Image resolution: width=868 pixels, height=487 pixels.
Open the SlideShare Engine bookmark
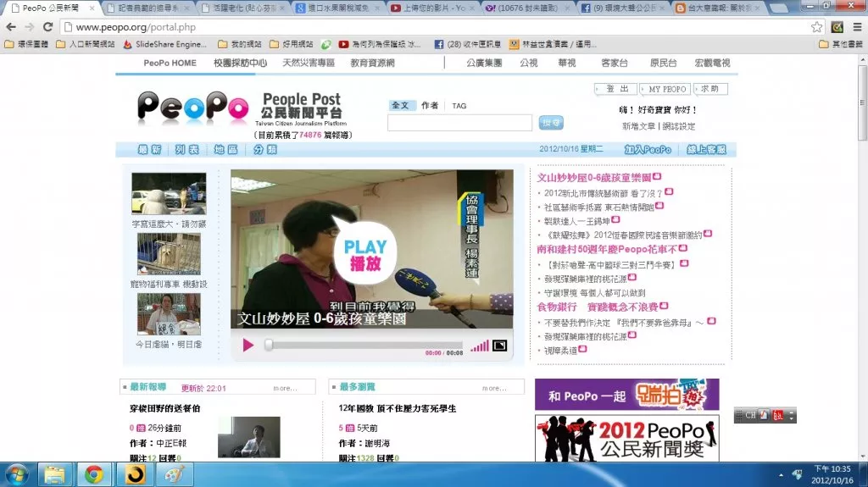[x=165, y=44]
